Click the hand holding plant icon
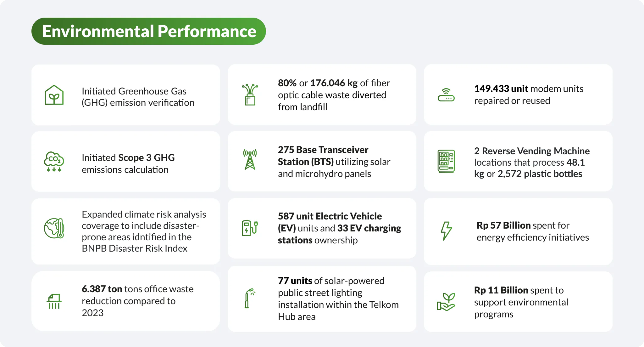This screenshot has width=644, height=347. click(x=446, y=302)
